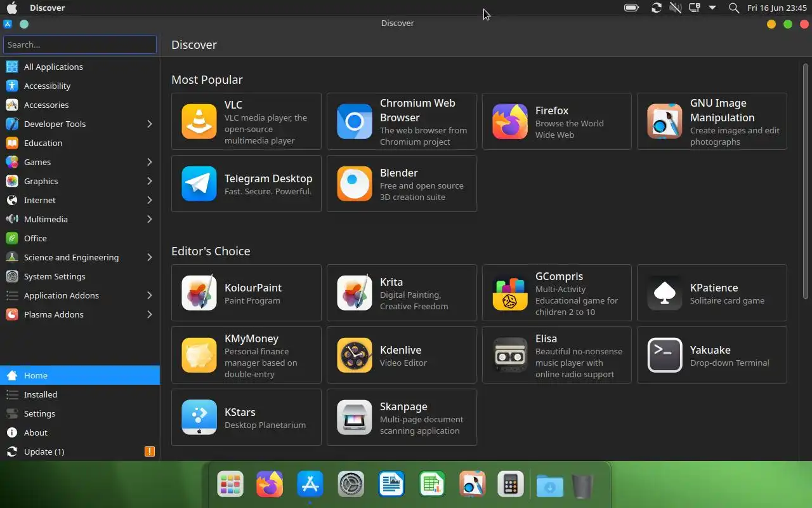
Task: Click "Drop-down Terminal" description text
Action: [730, 363]
